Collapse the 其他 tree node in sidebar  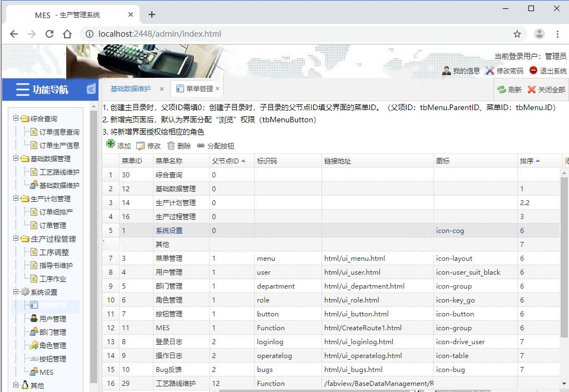pyautogui.click(x=16, y=385)
